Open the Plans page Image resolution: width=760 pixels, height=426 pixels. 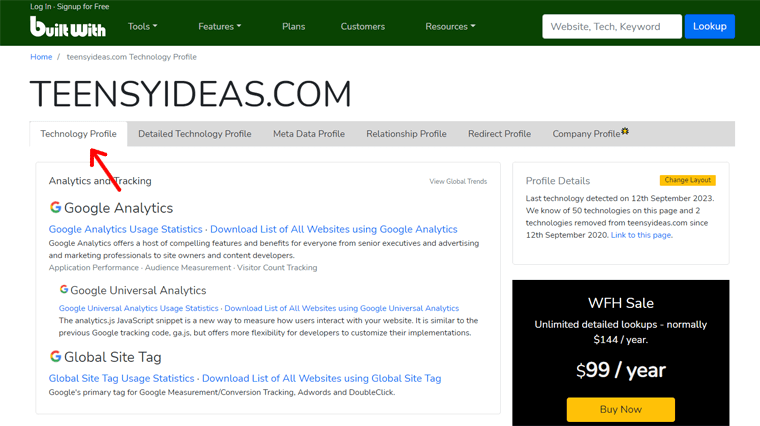coord(294,27)
